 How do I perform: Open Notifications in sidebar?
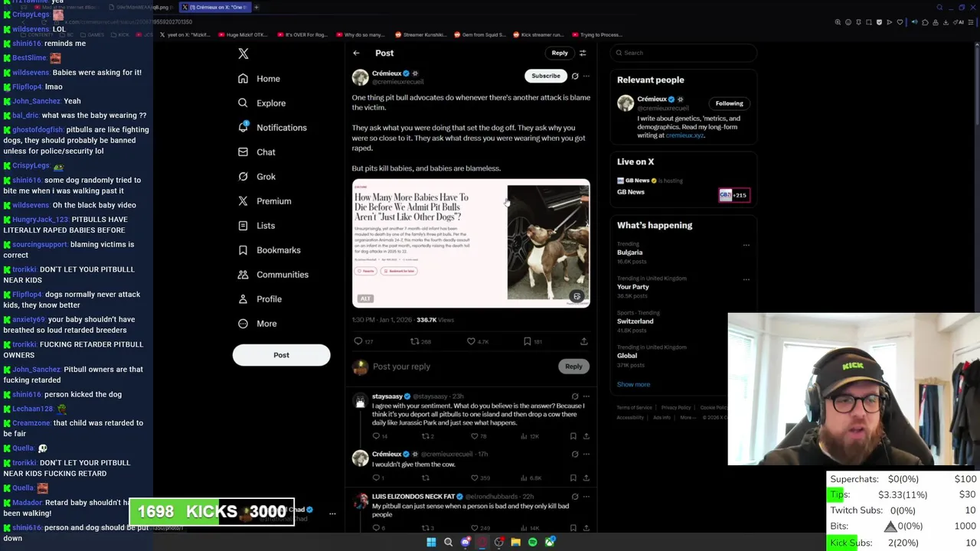[x=272, y=128]
